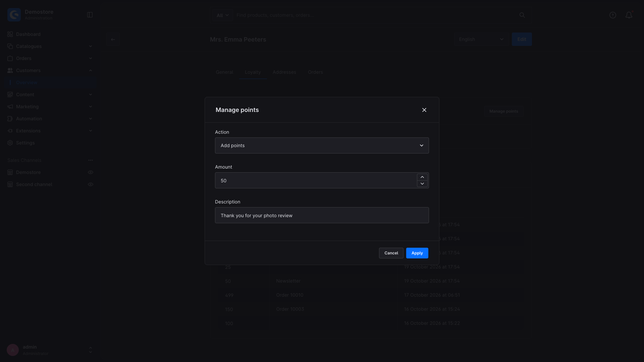The image size is (644, 362).
Task: Click the search magnifier icon
Action: tap(522, 15)
